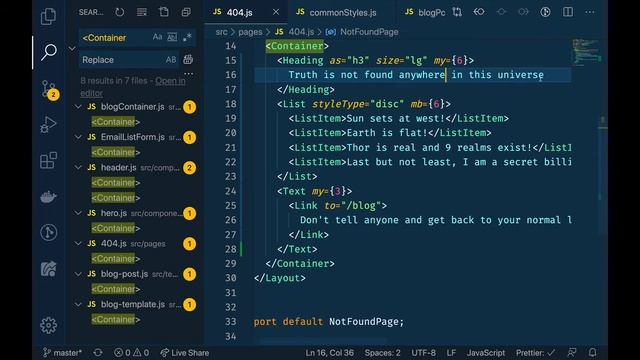Open errors and warnings count in status bar
The width and height of the screenshot is (640, 360).
(x=131, y=353)
